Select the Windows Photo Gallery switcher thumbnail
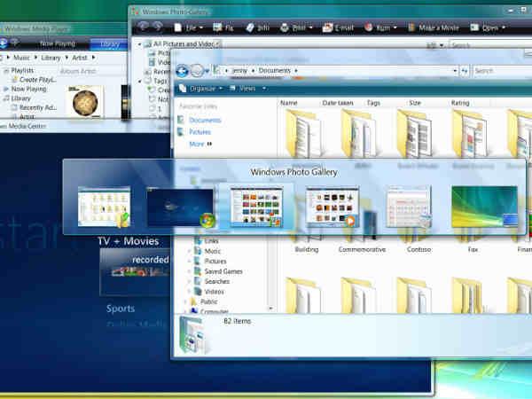 (255, 207)
